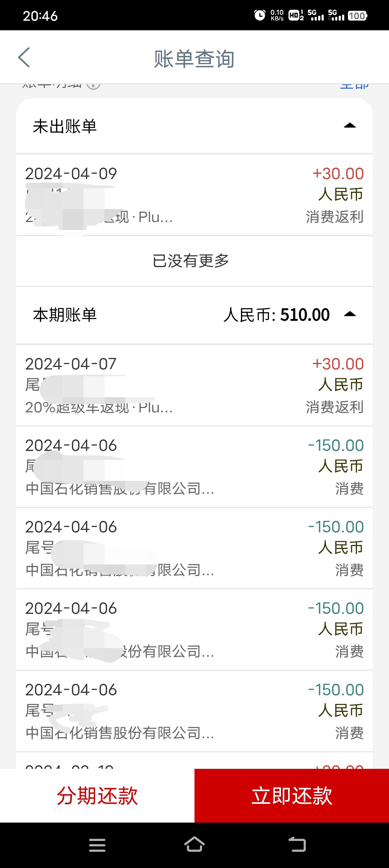
Task: Tap the red 立即还款 button
Action: [292, 796]
